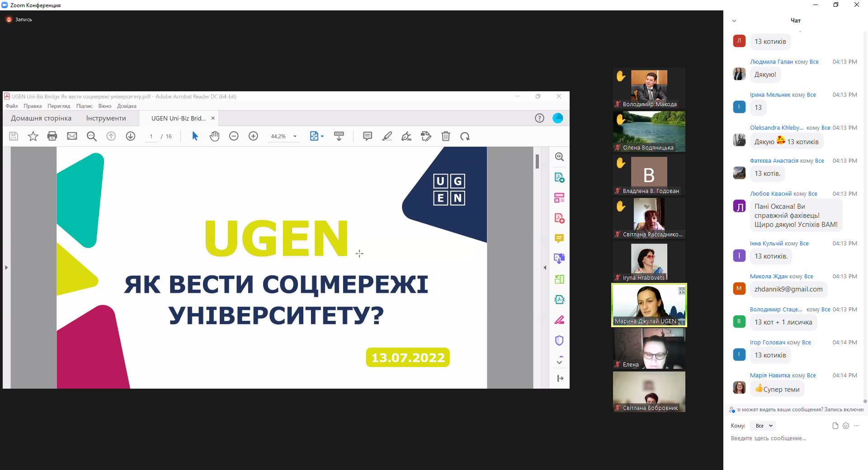The width and height of the screenshot is (868, 470).
Task: Go to next page arrow in Acrobat
Action: click(x=131, y=136)
